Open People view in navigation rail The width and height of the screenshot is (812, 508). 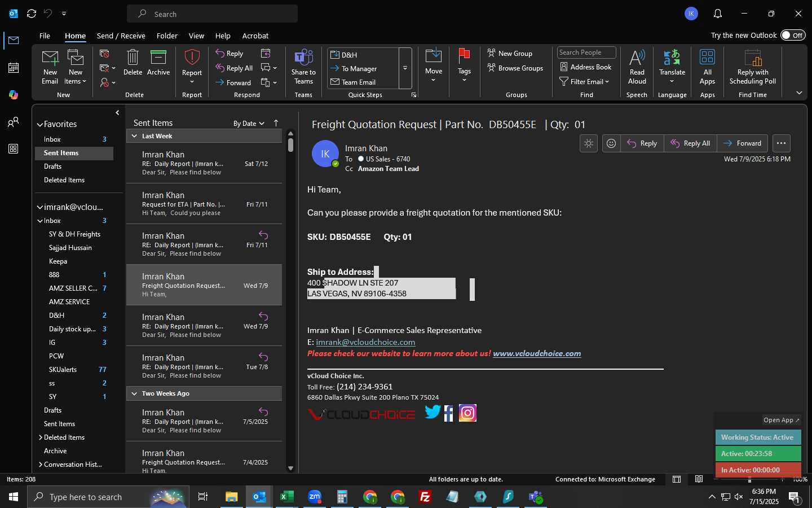(x=14, y=122)
